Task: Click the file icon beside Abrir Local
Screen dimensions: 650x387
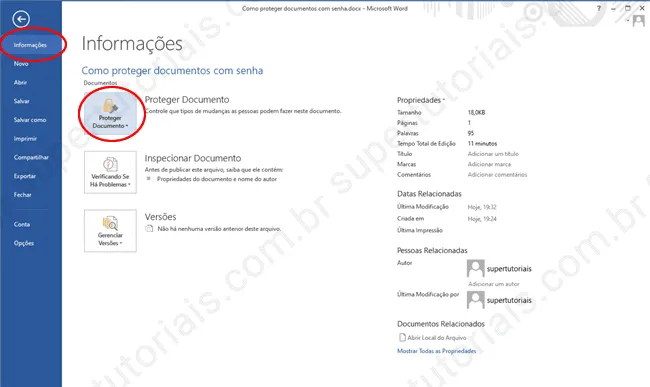Action: [402, 337]
